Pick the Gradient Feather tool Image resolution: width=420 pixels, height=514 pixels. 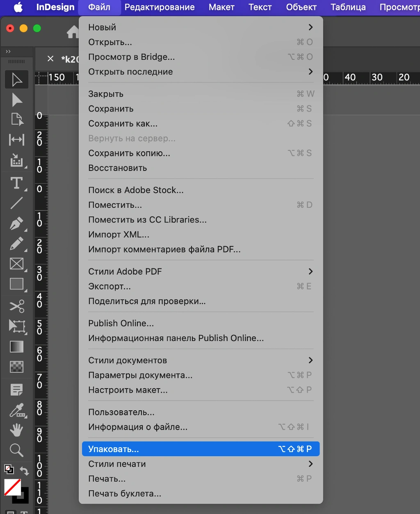[17, 366]
